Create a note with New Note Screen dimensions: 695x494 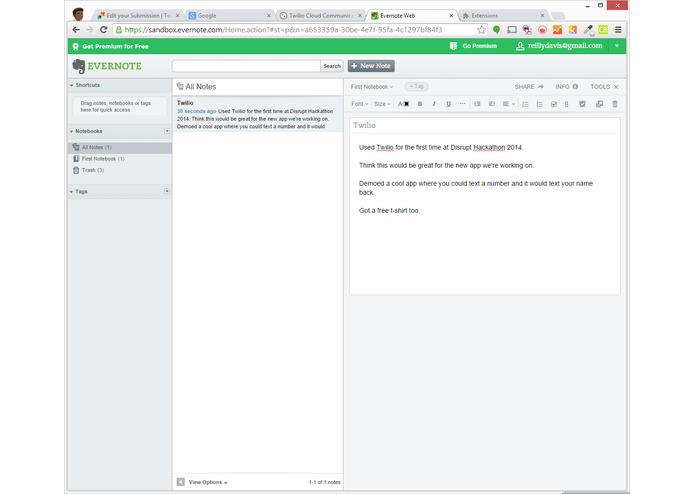click(371, 66)
